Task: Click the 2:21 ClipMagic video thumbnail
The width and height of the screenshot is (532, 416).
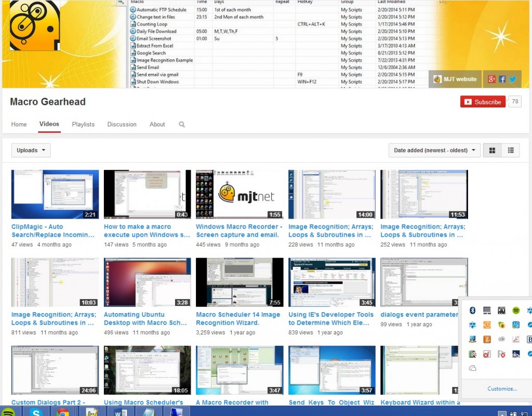Action: [x=55, y=194]
